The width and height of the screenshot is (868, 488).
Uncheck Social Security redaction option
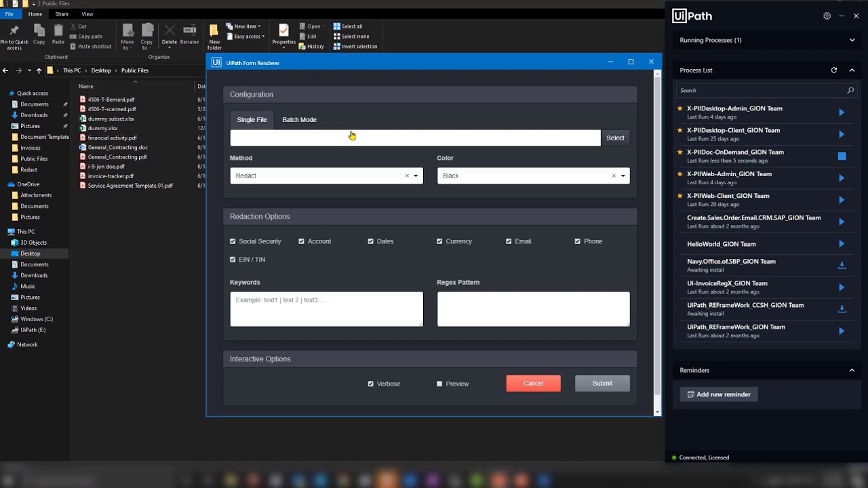point(233,241)
